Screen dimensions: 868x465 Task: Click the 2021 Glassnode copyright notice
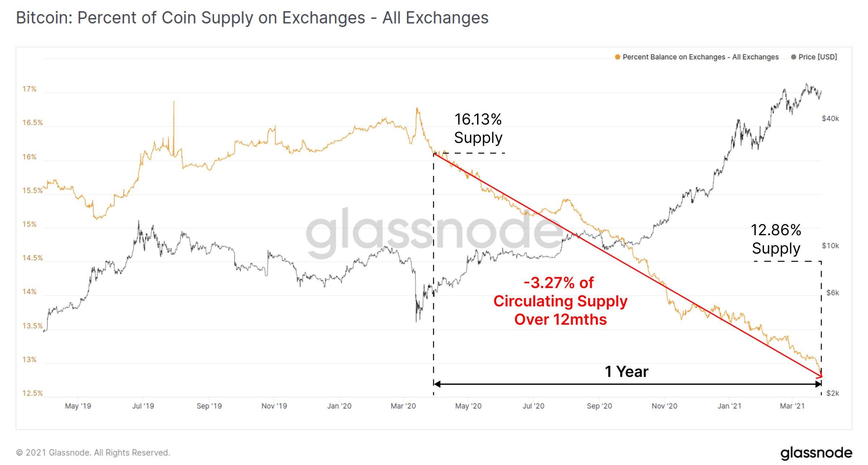pos(93,453)
